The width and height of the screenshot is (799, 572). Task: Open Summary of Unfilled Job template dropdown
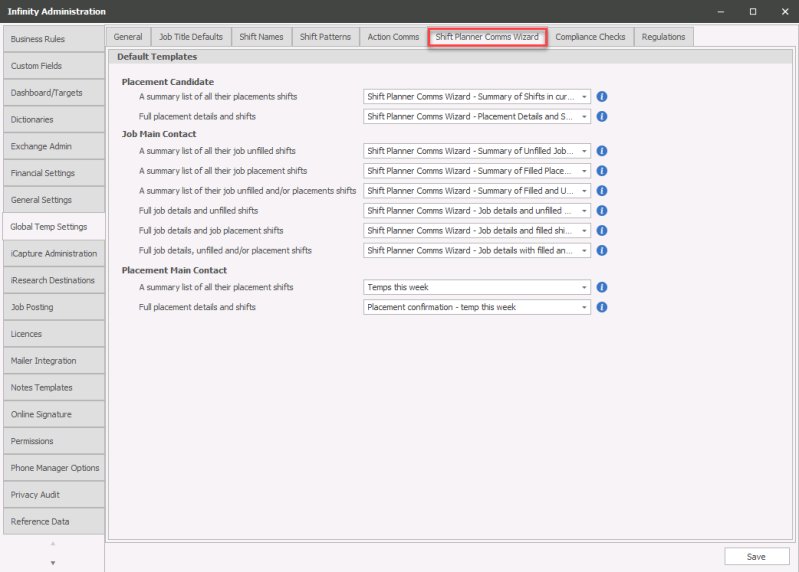coord(583,151)
